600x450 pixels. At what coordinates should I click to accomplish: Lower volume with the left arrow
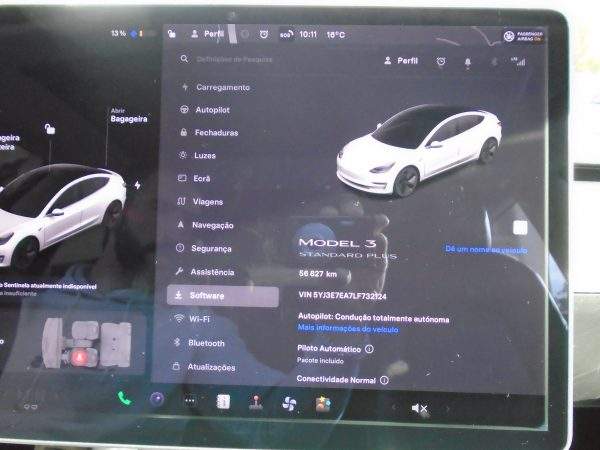394,408
